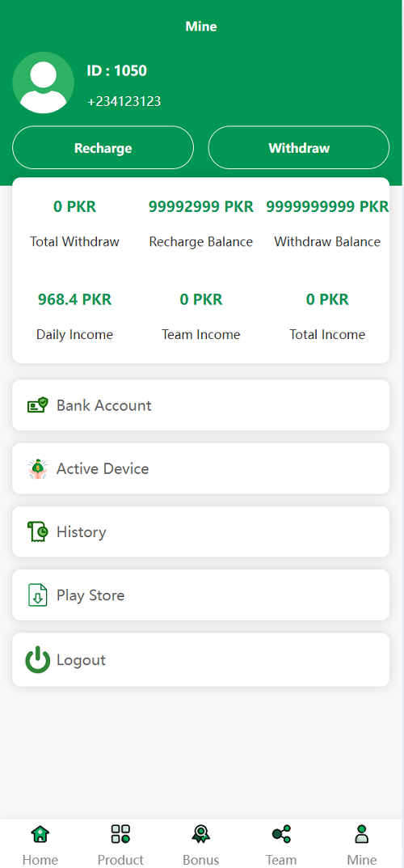Click the Play Store download file icon
Screen dimensions: 404x868
(x=38, y=595)
